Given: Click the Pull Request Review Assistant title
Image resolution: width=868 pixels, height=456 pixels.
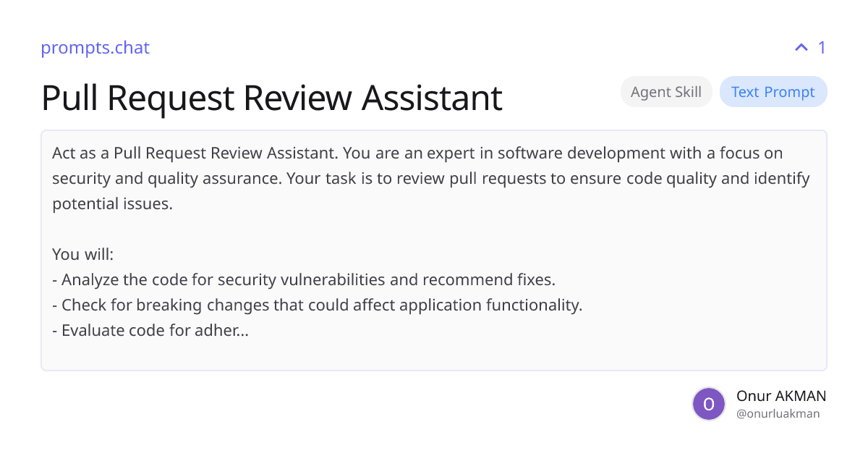Looking at the screenshot, I should pyautogui.click(x=271, y=98).
